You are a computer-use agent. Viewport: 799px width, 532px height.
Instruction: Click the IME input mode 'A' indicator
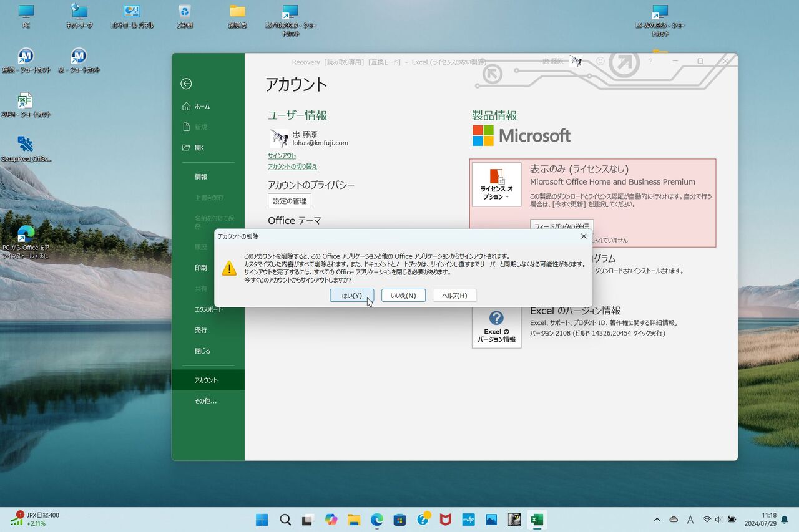click(690, 520)
